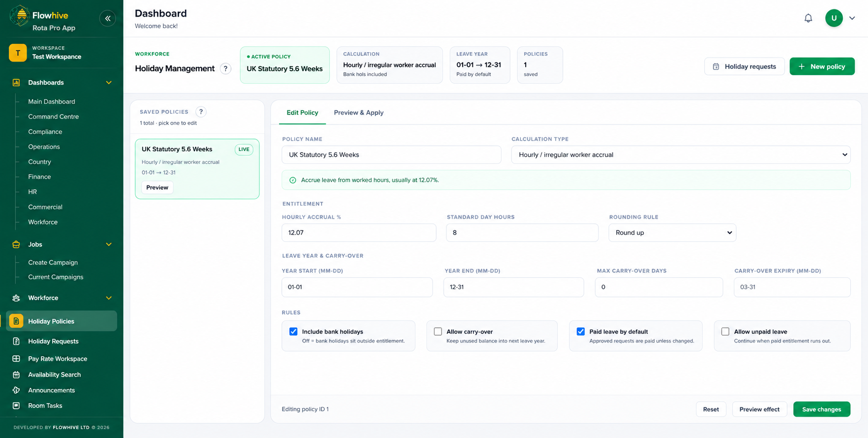Click Save changes button
The height and width of the screenshot is (438, 868).
tap(821, 409)
